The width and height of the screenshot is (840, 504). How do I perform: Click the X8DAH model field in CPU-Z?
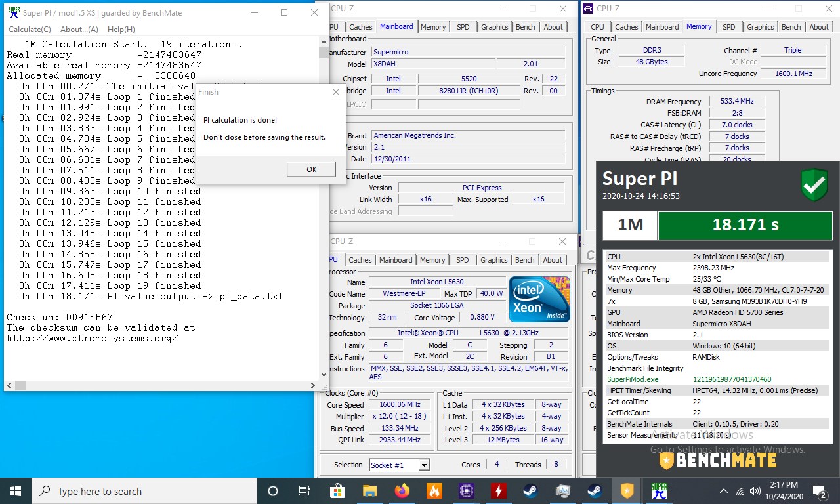pos(432,64)
